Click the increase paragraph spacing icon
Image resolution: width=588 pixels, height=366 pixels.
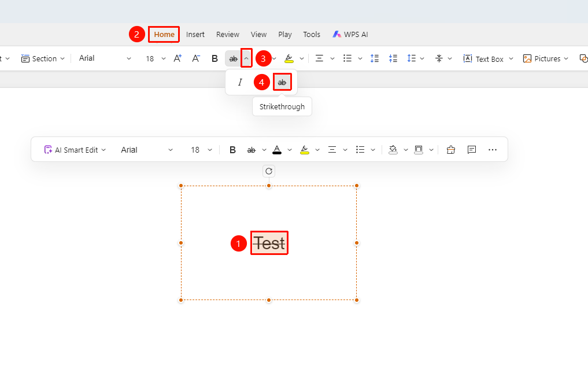[x=374, y=58]
